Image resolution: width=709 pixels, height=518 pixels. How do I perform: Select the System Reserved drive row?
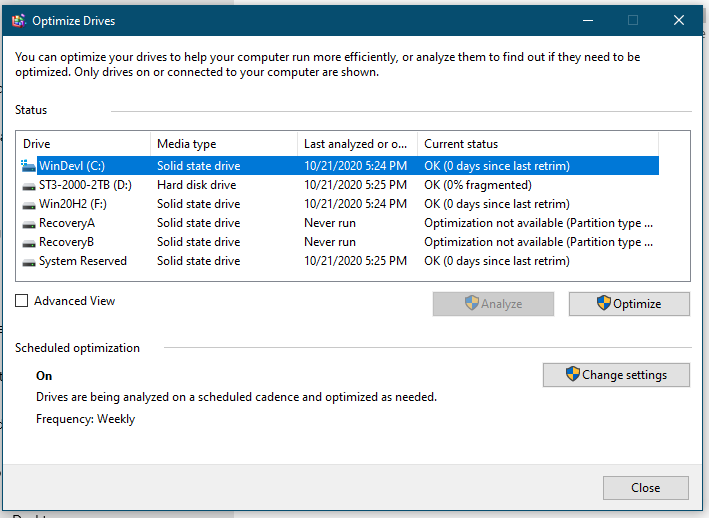339,261
